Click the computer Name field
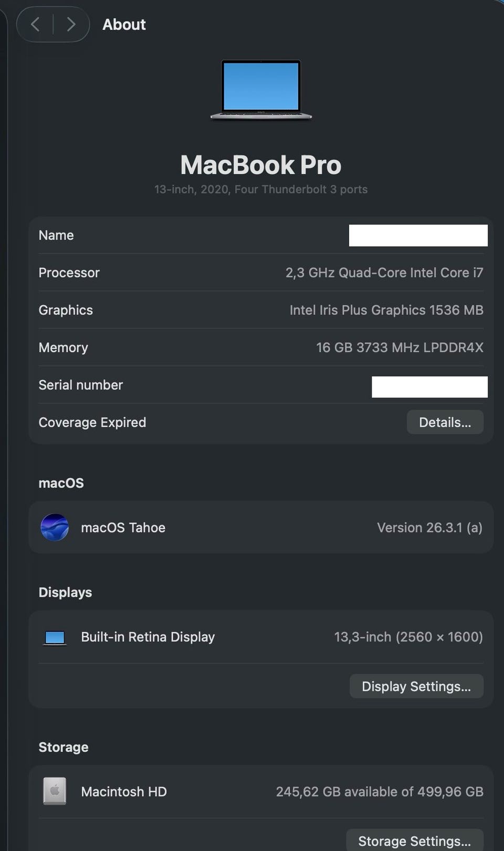The height and width of the screenshot is (851, 504). point(418,235)
